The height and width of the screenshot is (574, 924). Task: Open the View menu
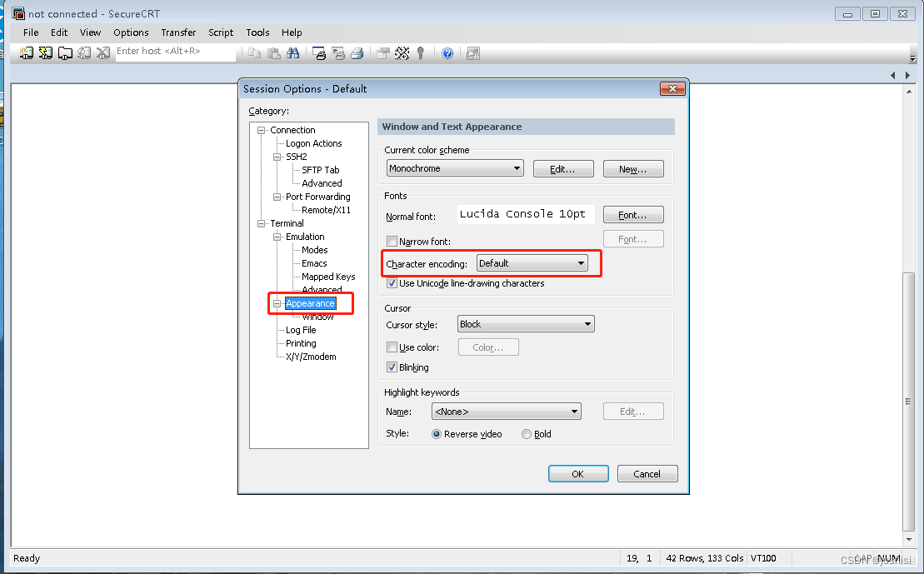(90, 32)
